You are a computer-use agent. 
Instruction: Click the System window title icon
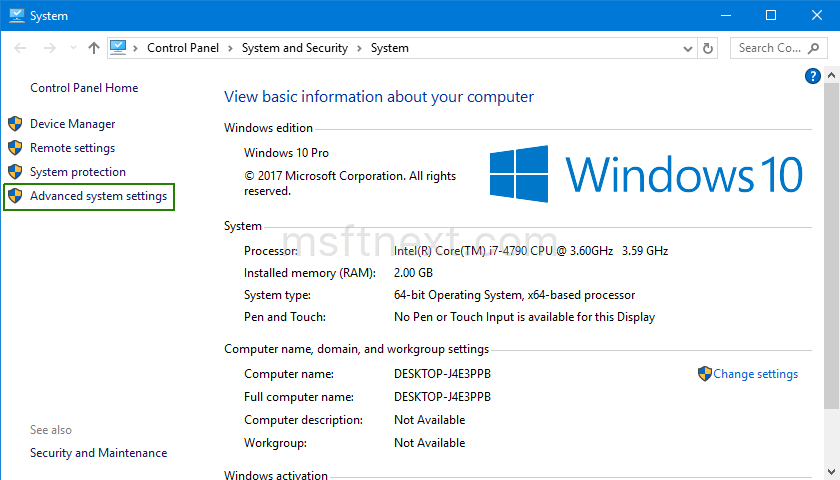17,16
